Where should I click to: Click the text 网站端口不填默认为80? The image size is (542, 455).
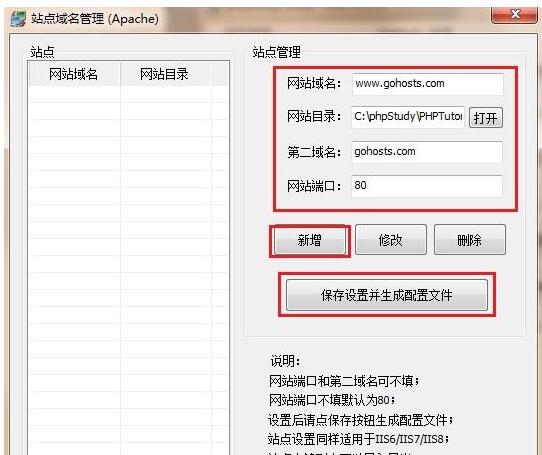(332, 400)
